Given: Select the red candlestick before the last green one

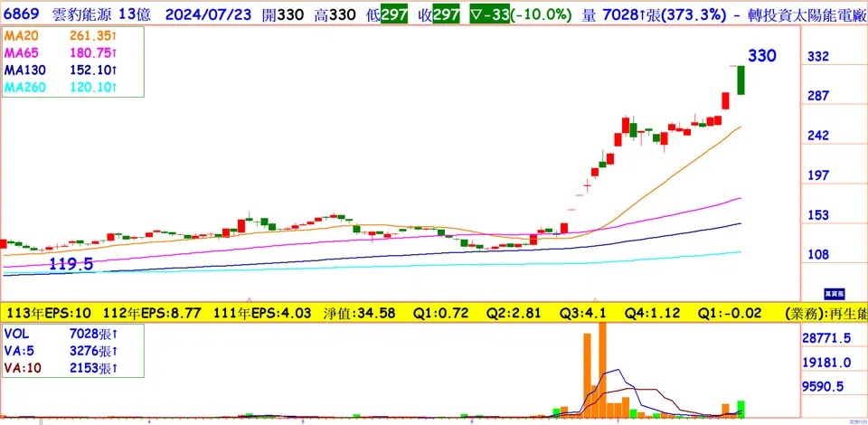Looking at the screenshot, I should [x=725, y=100].
